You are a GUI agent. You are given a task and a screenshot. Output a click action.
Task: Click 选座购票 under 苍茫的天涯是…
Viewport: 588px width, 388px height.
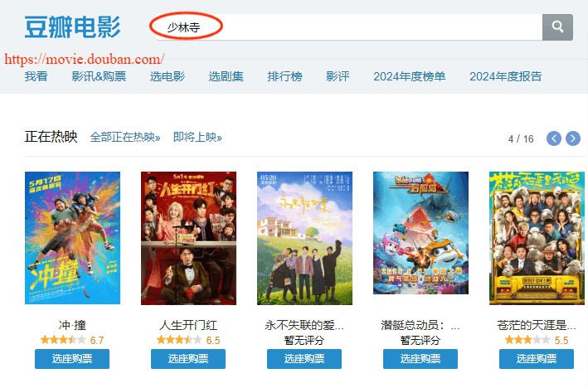[x=537, y=359]
